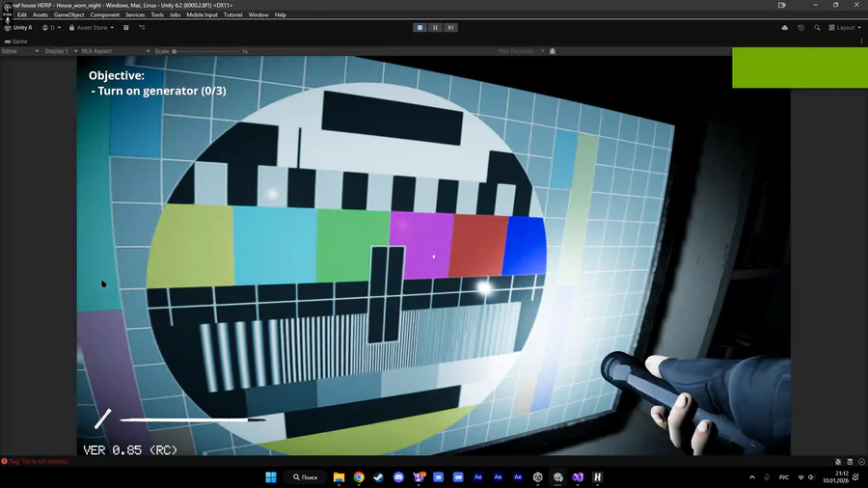Open File Explorer from taskbar
The height and width of the screenshot is (488, 868).
(339, 477)
